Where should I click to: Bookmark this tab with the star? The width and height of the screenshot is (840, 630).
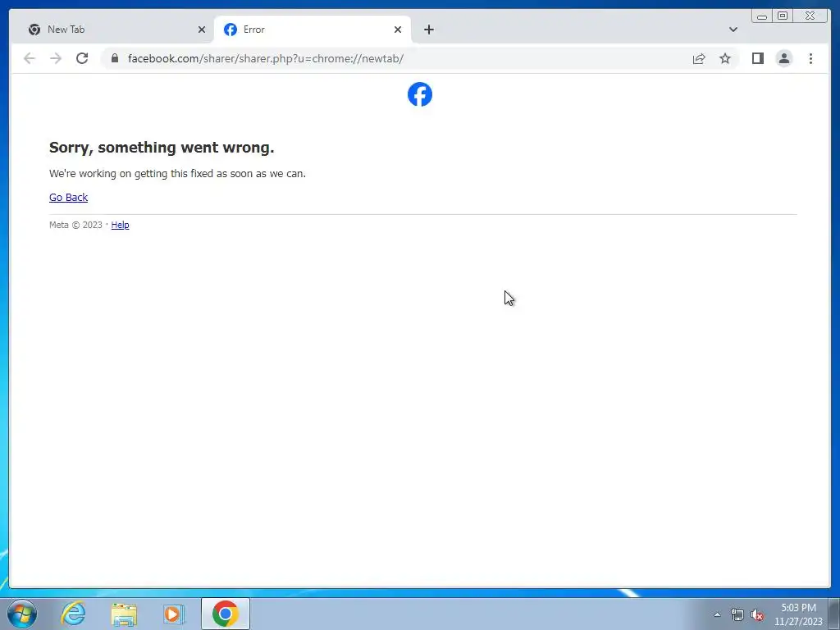[x=725, y=58]
